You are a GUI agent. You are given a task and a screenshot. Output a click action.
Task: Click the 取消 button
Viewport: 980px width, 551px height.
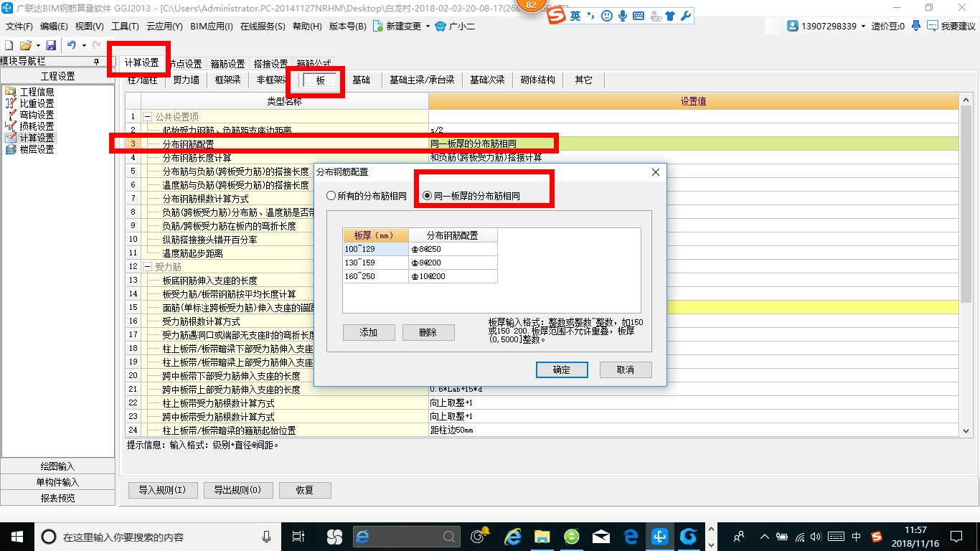(x=626, y=369)
